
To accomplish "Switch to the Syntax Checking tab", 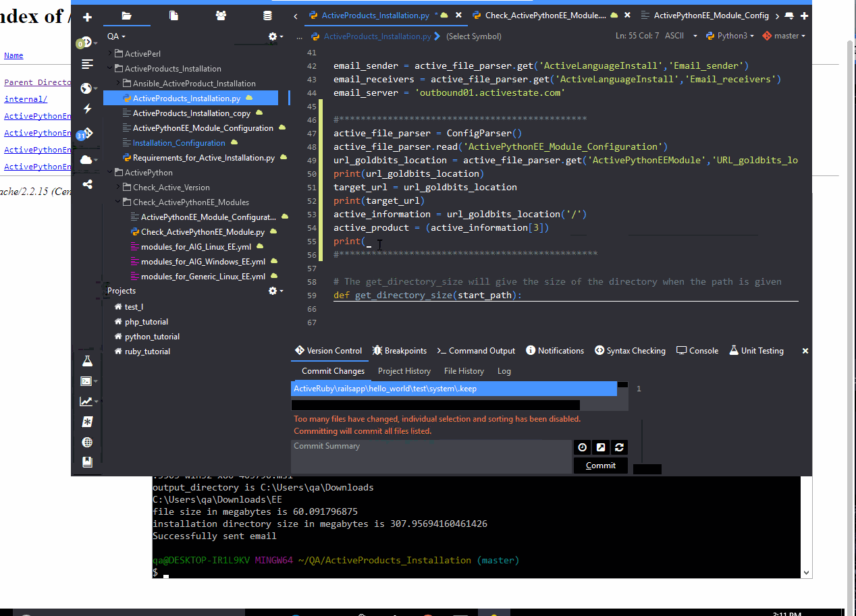I will click(630, 350).
